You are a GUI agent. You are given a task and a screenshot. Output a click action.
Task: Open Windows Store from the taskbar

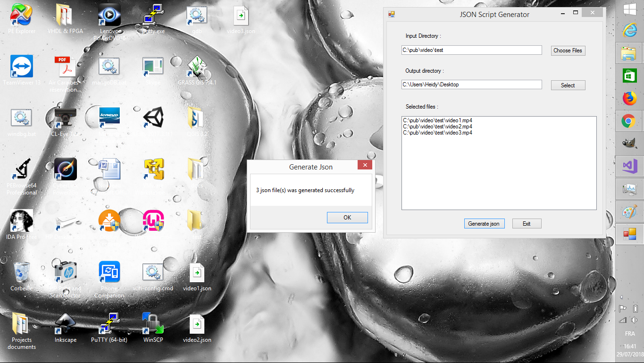(629, 76)
